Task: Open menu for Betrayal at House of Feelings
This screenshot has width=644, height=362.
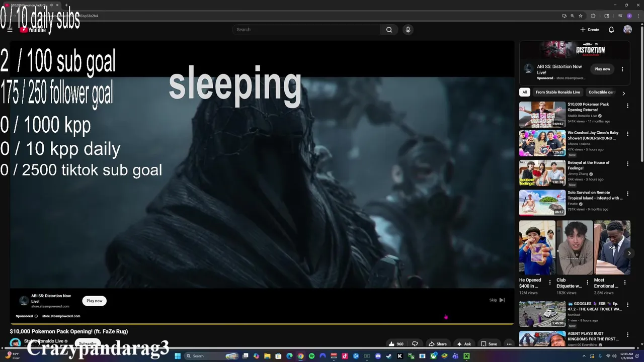Action: click(627, 164)
